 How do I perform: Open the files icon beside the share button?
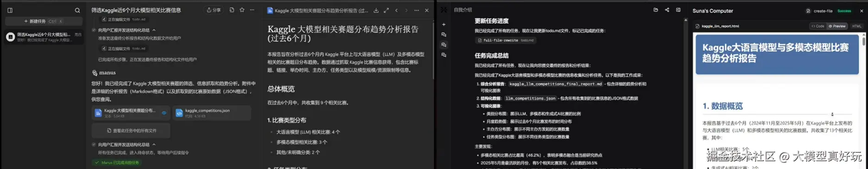click(x=232, y=10)
